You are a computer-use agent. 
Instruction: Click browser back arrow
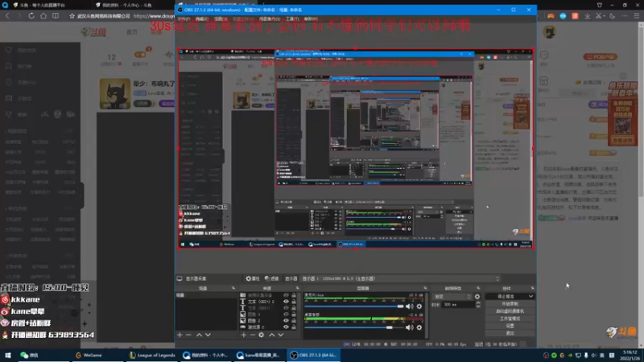7,15
